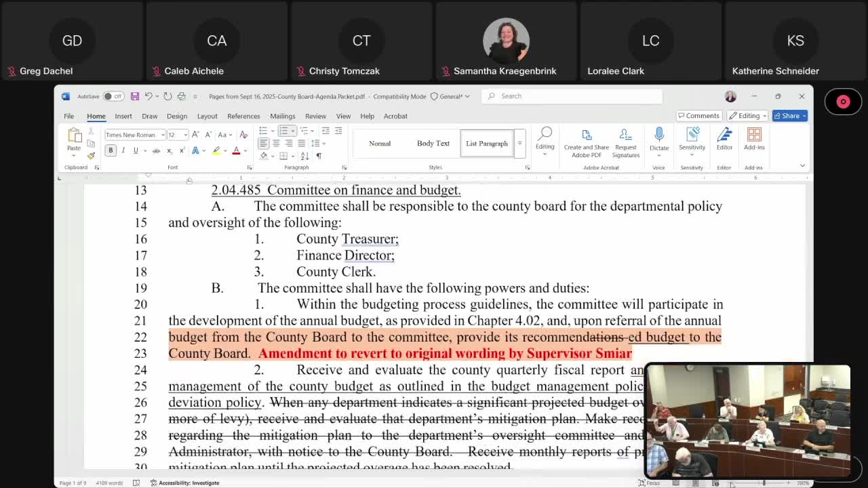The width and height of the screenshot is (868, 488).
Task: Click the Comments button
Action: point(698,116)
